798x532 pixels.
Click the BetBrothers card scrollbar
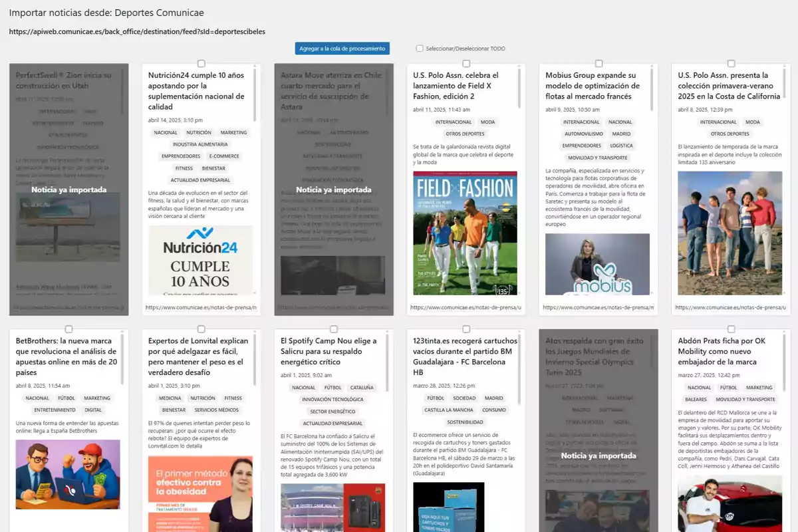pyautogui.click(x=122, y=359)
